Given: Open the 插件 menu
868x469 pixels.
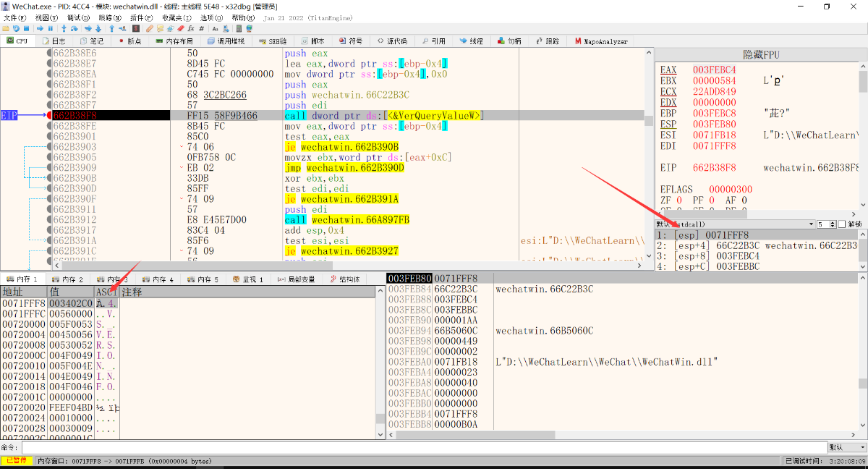Looking at the screenshot, I should [141, 17].
